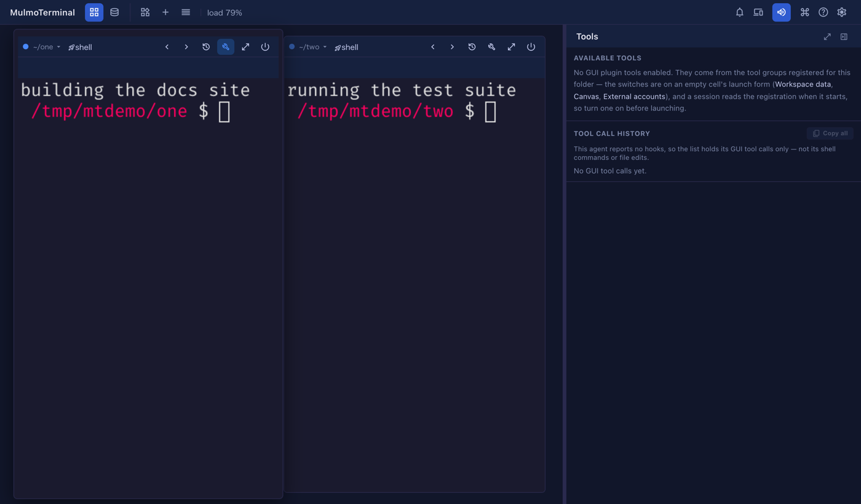Power off the ~/one cell
Image resolution: width=861 pixels, height=504 pixels.
[265, 47]
